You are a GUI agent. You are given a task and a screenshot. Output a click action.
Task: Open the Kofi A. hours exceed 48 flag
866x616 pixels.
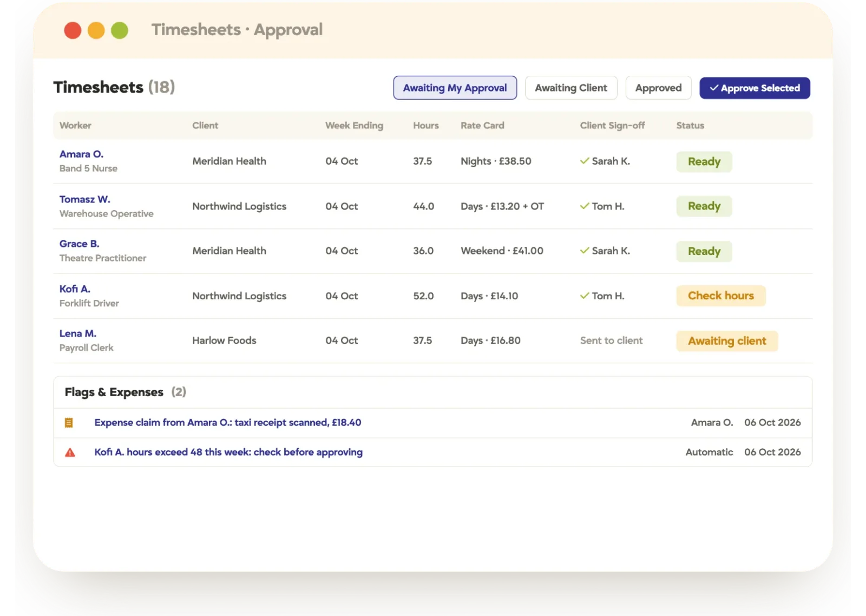[x=228, y=453]
